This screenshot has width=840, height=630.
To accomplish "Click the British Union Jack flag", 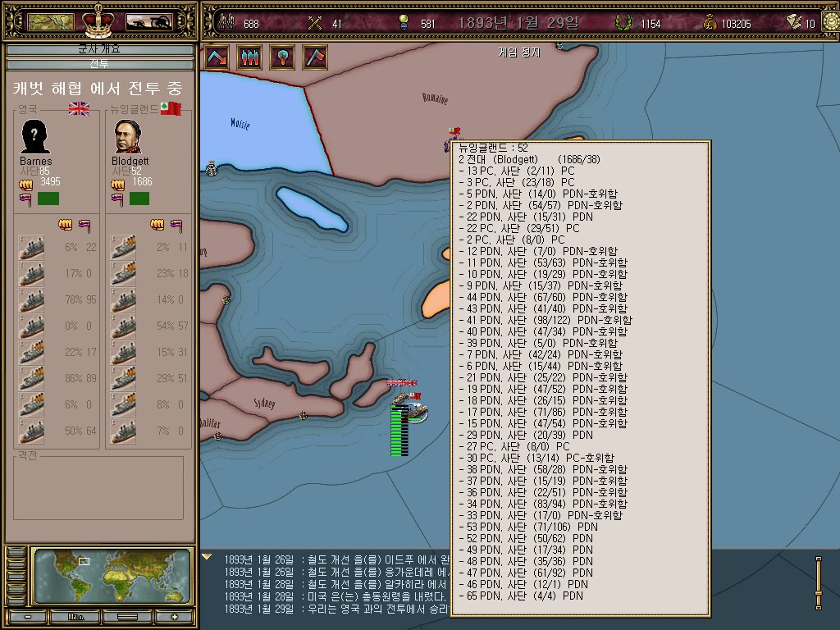I will (x=79, y=109).
